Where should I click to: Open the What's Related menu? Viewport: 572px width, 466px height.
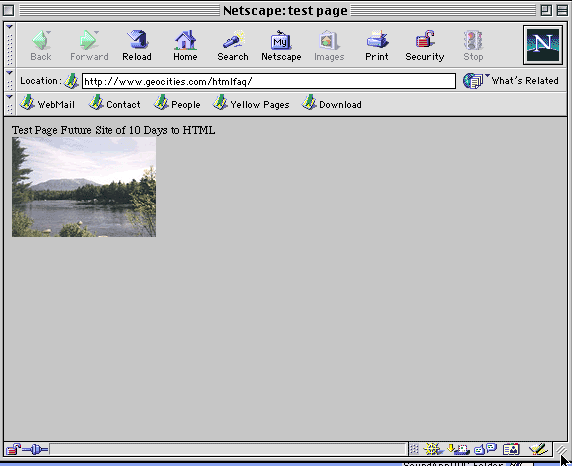tap(511, 81)
